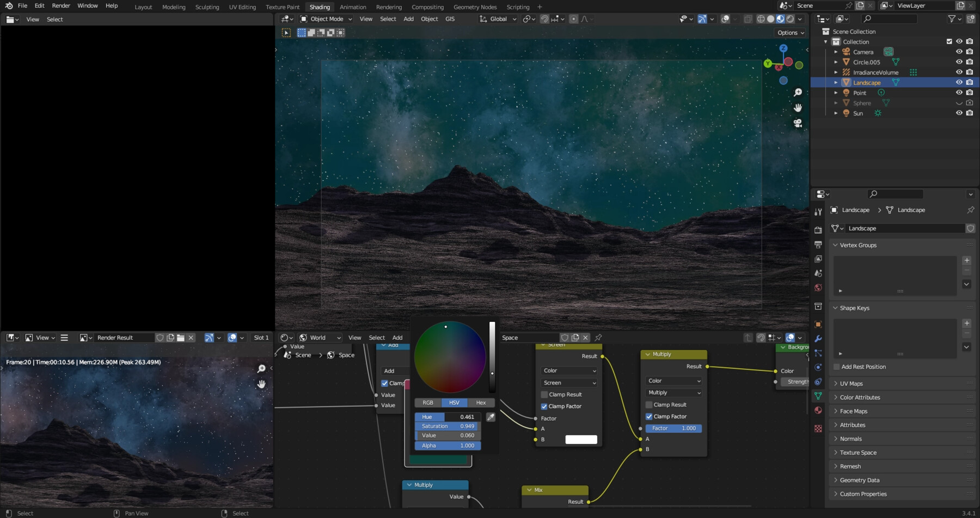Pick a color on the HSV color wheel
This screenshot has width=980, height=518.
point(450,357)
